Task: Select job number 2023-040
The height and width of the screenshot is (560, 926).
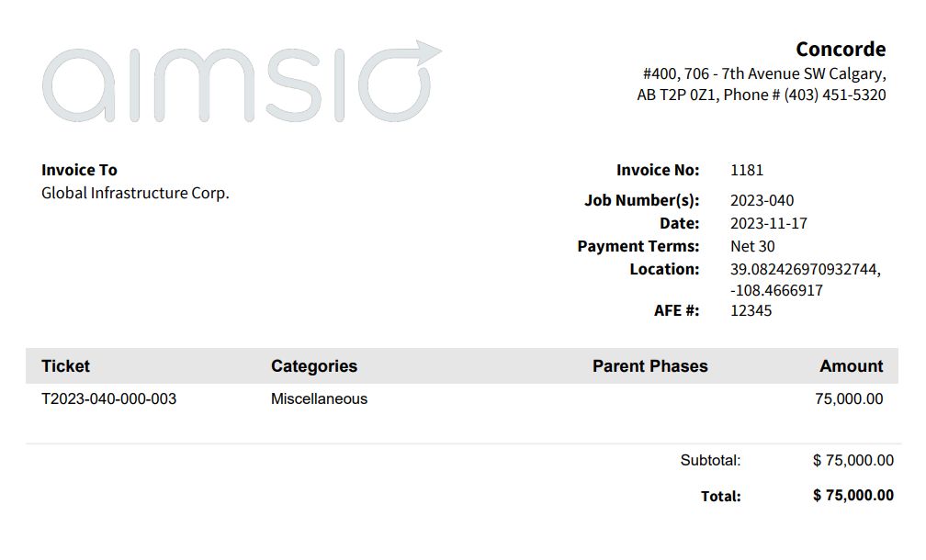Action: [x=762, y=201]
